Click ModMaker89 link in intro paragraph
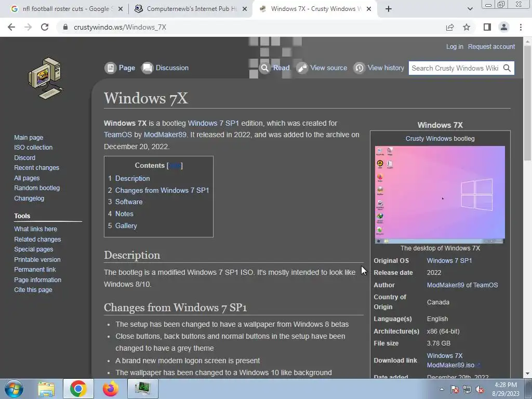The height and width of the screenshot is (399, 532). tap(165, 135)
